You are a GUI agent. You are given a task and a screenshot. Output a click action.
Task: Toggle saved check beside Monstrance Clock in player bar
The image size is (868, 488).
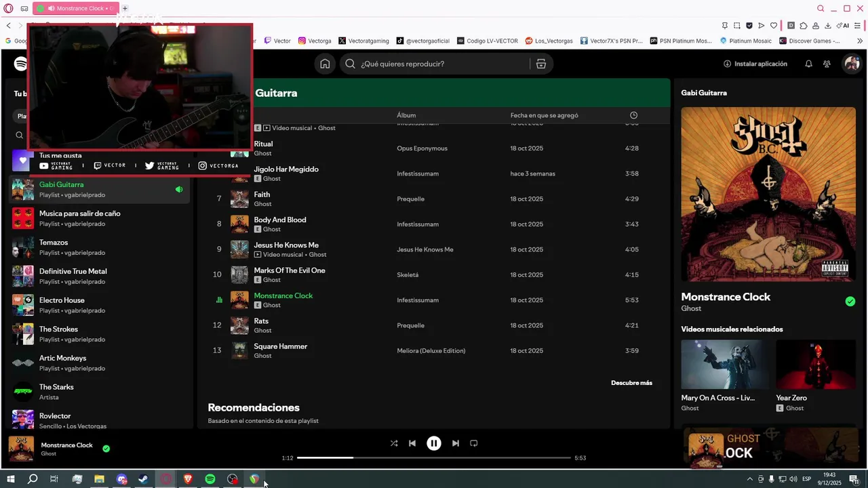point(106,449)
